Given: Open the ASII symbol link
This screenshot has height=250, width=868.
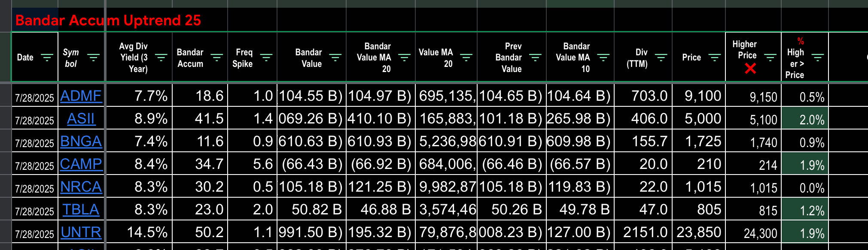Looking at the screenshot, I should 81,118.
